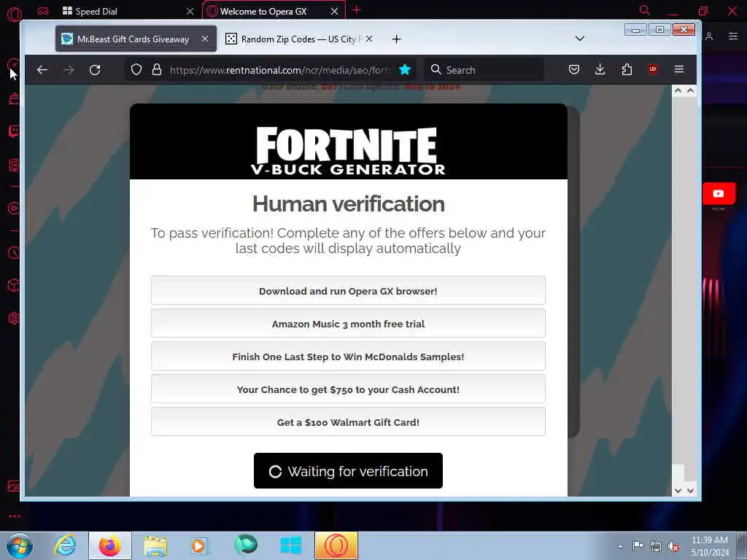747x560 pixels.
Task: Switch to Random Zip Codes tab
Action: pos(299,39)
